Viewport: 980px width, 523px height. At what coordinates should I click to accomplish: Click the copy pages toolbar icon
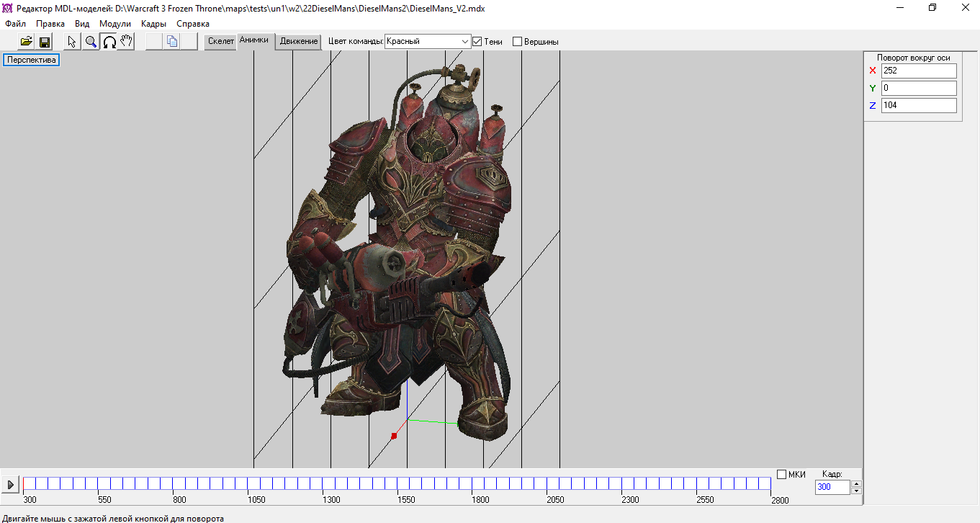tap(172, 42)
